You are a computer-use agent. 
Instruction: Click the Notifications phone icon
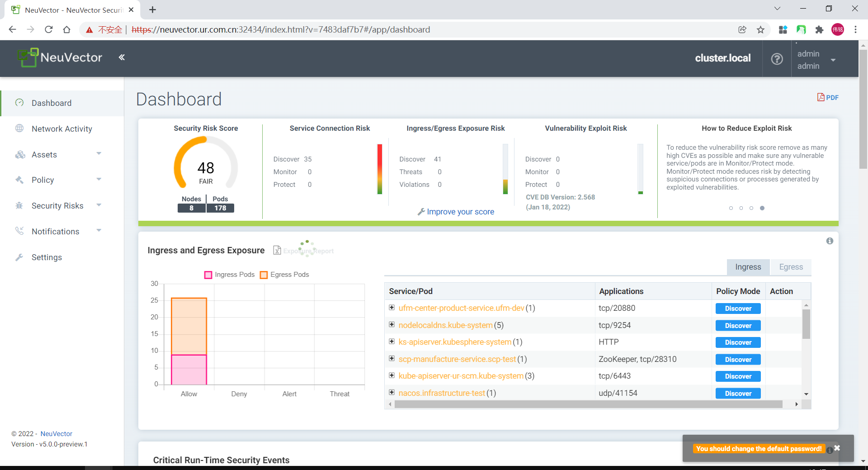(x=19, y=231)
